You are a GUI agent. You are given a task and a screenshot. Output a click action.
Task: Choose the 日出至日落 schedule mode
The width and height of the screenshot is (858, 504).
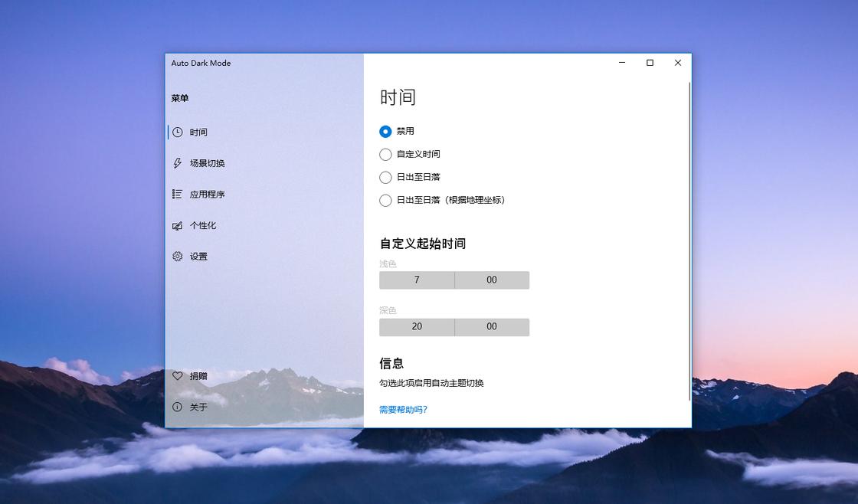pos(385,177)
